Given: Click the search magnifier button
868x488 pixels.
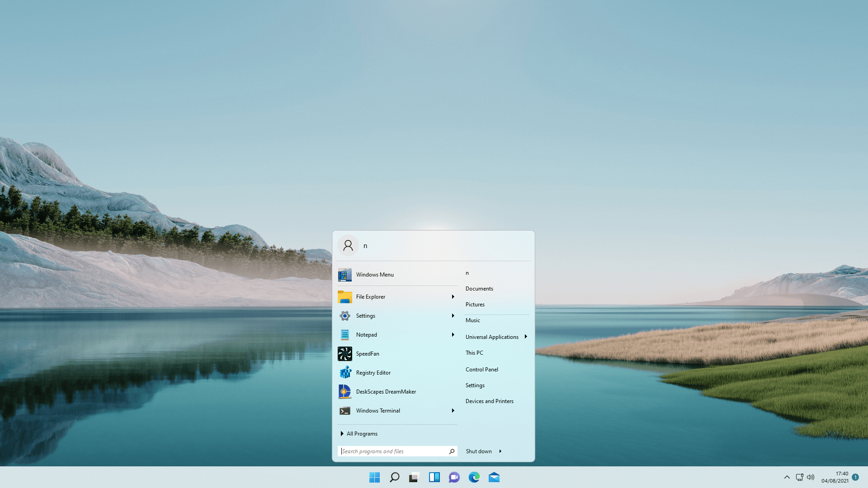Looking at the screenshot, I should coord(451,451).
